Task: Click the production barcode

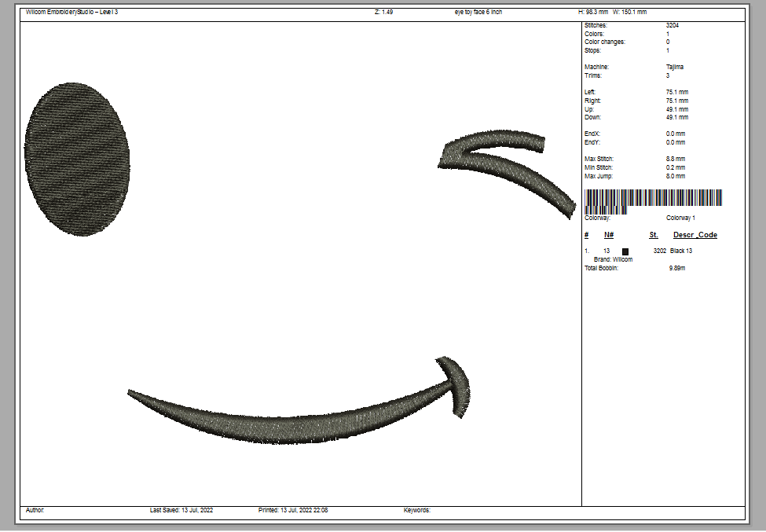Action: [x=653, y=202]
